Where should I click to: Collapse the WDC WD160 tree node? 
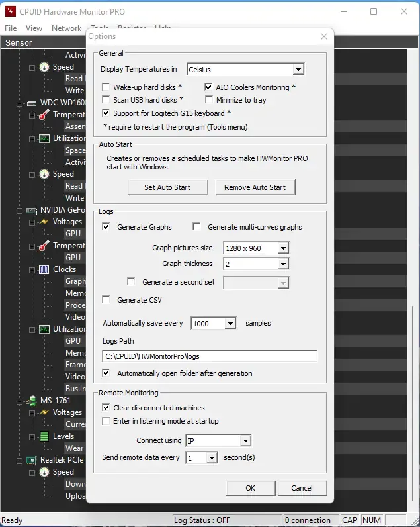pyautogui.click(x=19, y=103)
